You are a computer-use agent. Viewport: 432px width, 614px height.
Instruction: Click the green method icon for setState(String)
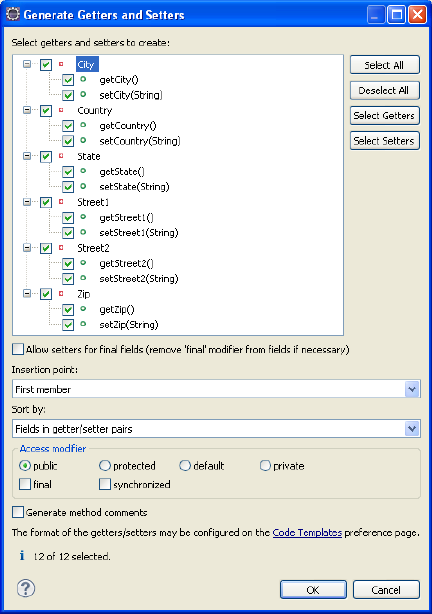(83, 186)
